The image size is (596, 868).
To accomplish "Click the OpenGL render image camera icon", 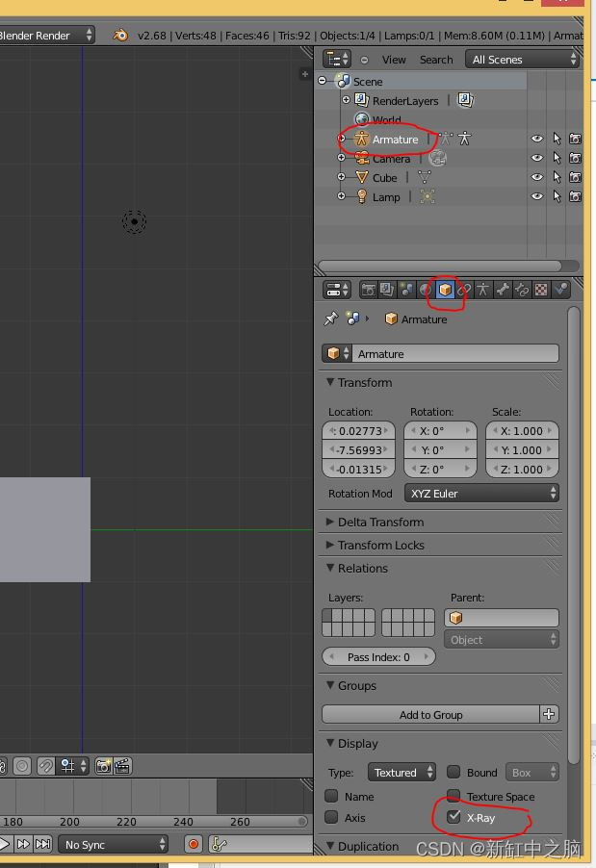I will pos(103,766).
